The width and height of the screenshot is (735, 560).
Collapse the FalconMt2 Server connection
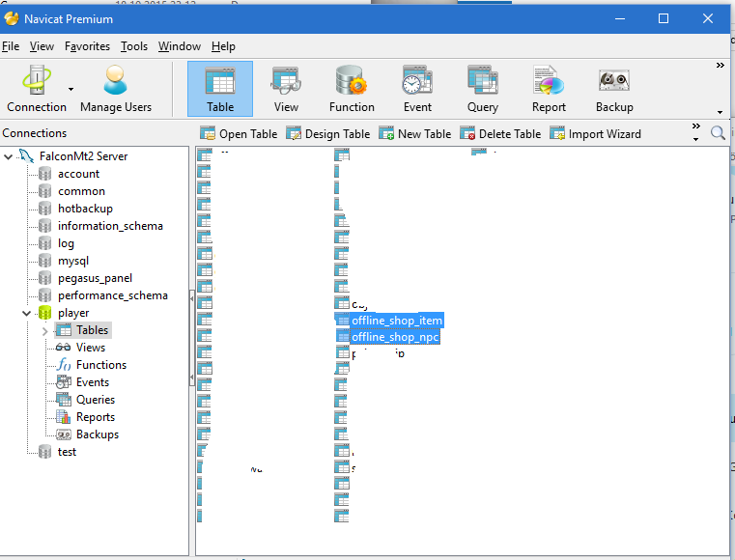click(8, 156)
